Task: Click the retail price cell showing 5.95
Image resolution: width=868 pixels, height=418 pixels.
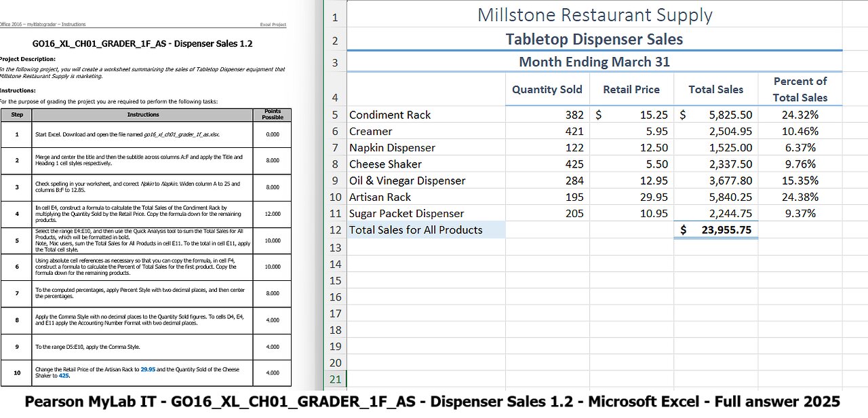Action: [631, 131]
